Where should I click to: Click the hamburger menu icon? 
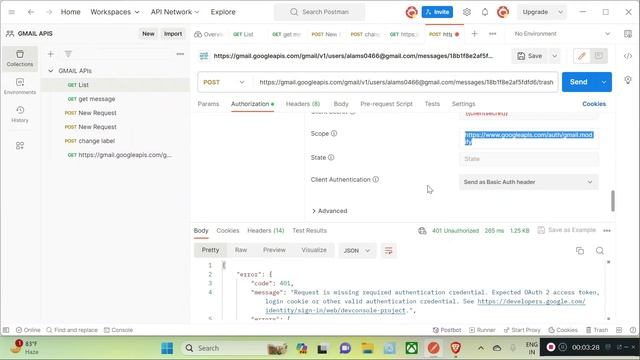tap(11, 12)
